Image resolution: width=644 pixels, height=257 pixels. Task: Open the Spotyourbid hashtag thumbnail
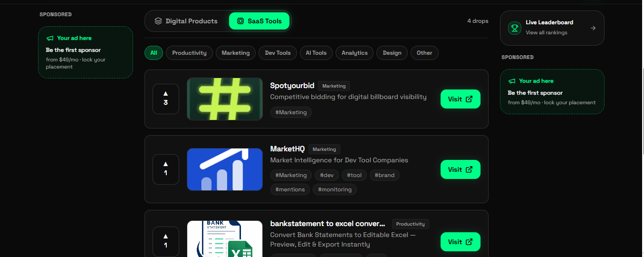coord(225,99)
